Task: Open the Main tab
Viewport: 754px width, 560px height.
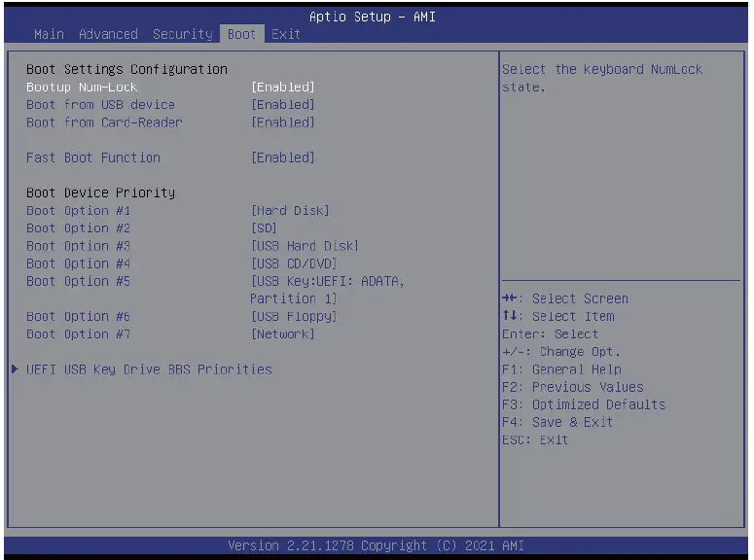Action: click(49, 34)
